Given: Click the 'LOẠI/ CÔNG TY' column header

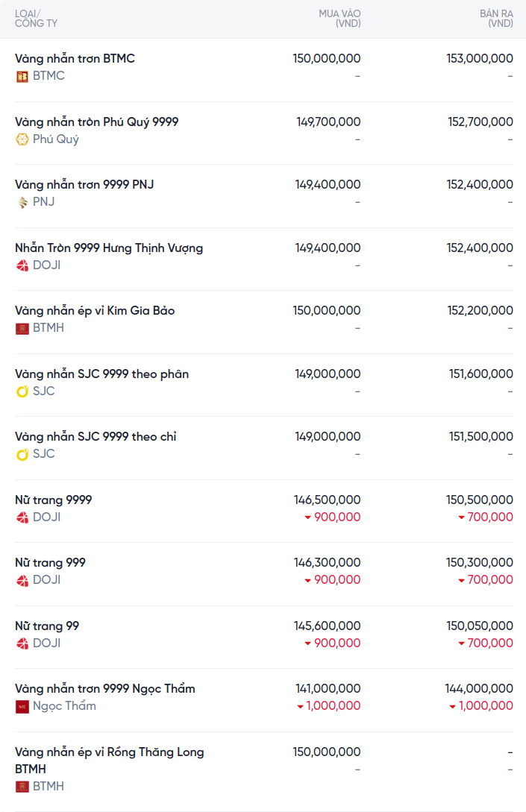Looking at the screenshot, I should click(36, 19).
